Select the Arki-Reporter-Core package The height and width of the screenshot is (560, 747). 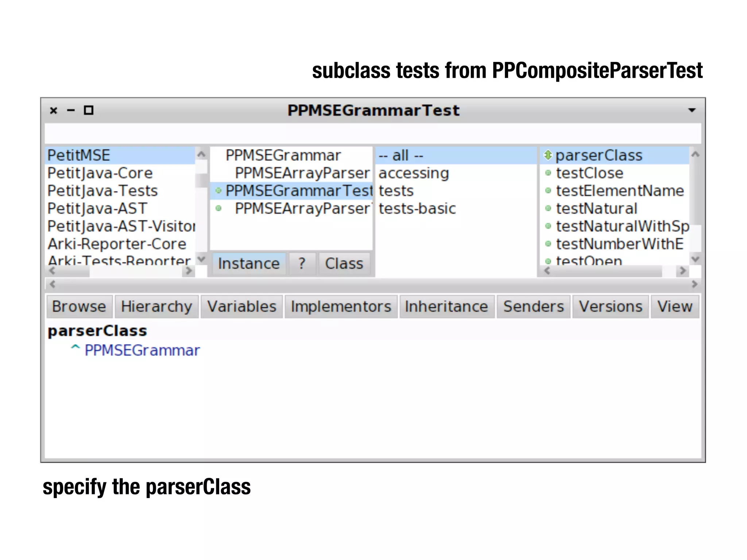coord(120,244)
